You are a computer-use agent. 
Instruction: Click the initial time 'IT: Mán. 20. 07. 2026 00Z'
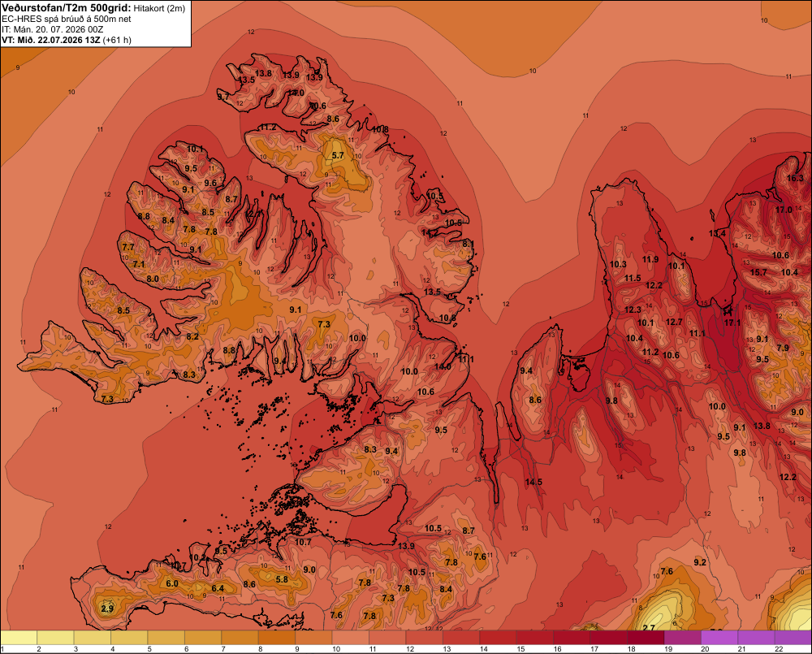click(52, 29)
